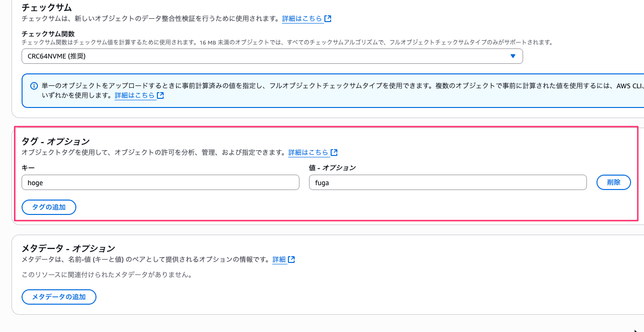Click external link icon beside メタデータ 詳細
This screenshot has height=332, width=644.
pyautogui.click(x=291, y=260)
